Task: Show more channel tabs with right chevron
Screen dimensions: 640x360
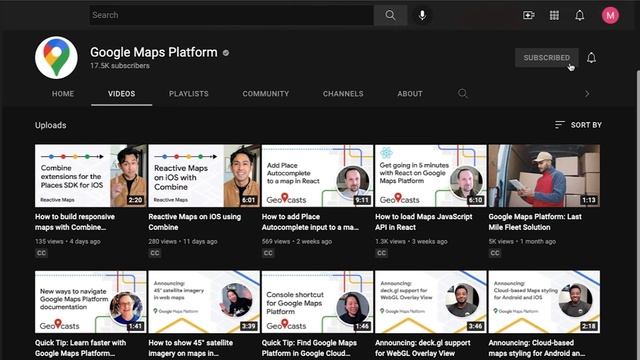Action: tap(587, 93)
